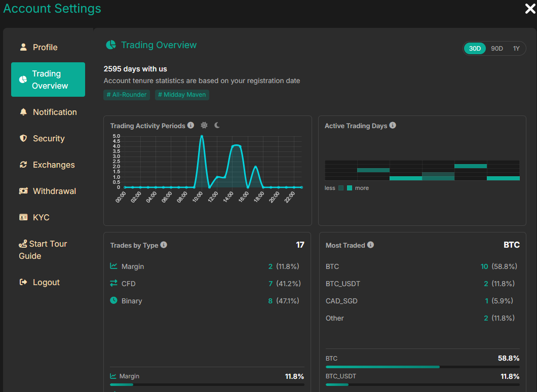
Task: Click the moon nighttime icon
Action: tap(217, 125)
